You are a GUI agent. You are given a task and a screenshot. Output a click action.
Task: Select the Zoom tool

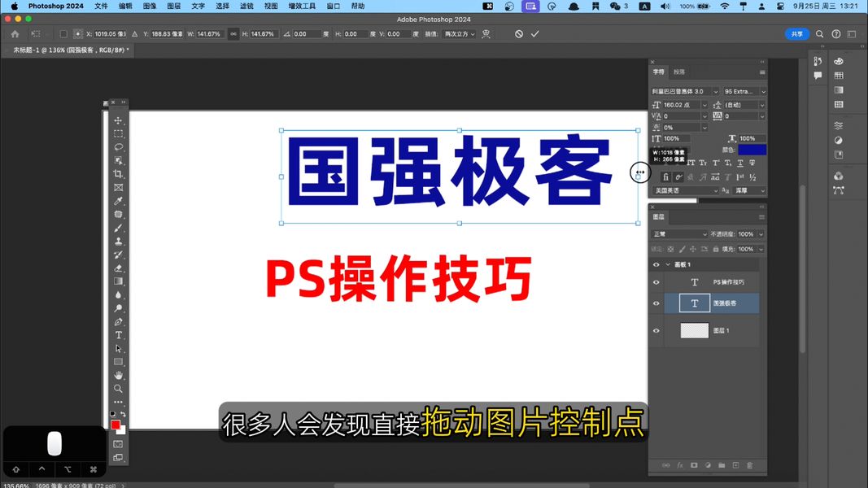click(118, 389)
